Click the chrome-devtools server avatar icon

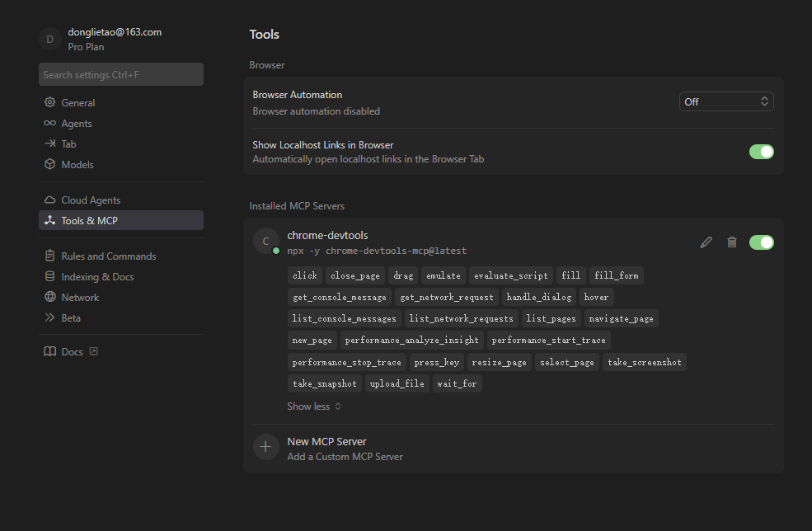pos(265,242)
